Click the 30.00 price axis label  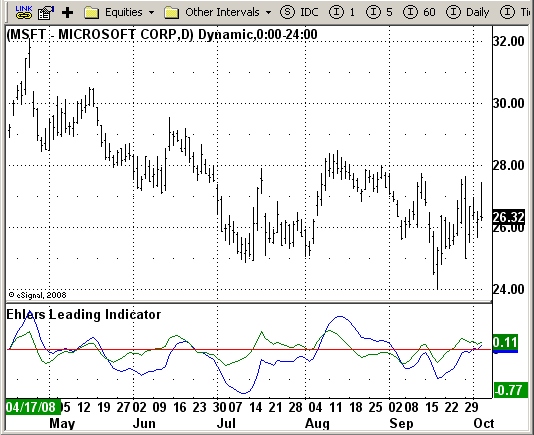509,104
